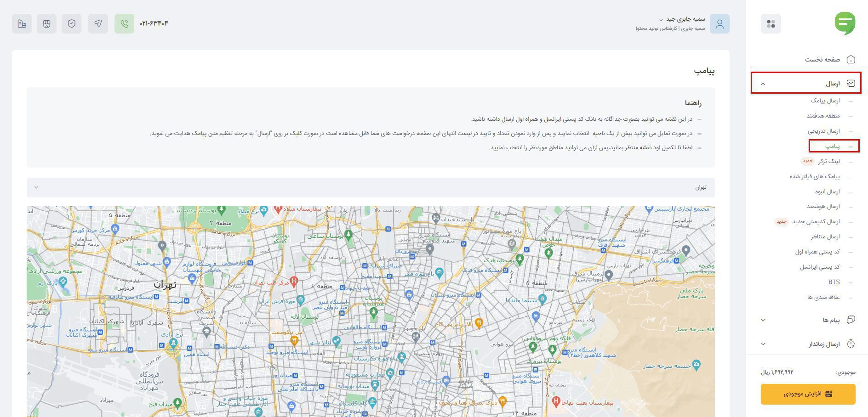Click the clock icon beside ارسال زماندار
868x417 pixels.
click(x=851, y=344)
